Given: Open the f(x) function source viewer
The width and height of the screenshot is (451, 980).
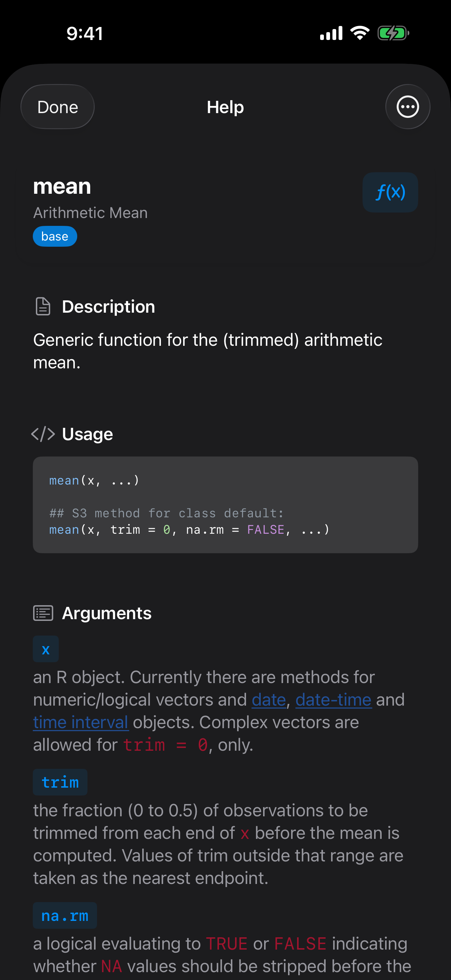Looking at the screenshot, I should pos(390,192).
